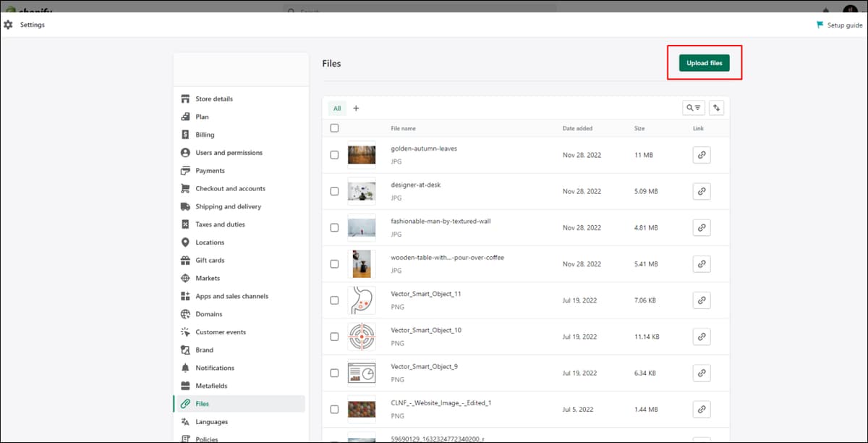Image resolution: width=868 pixels, height=443 pixels.
Task: Open the Vector_Smart_Object_10 target thumbnail
Action: click(x=362, y=336)
